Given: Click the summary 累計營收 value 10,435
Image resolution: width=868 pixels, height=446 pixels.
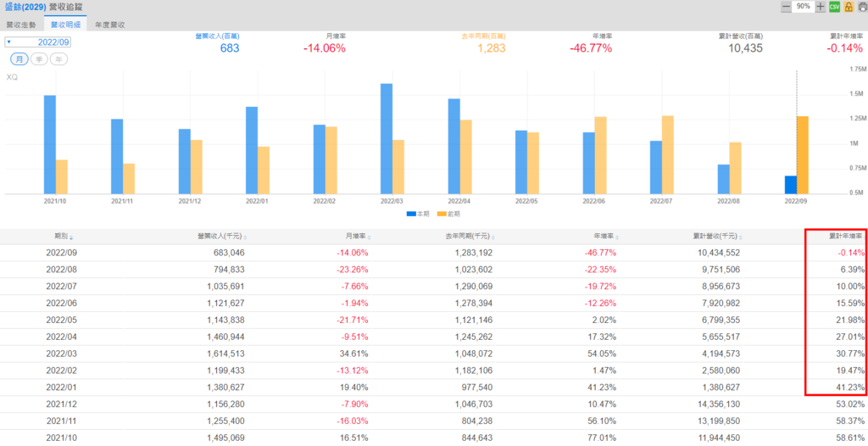Looking at the screenshot, I should [x=745, y=48].
